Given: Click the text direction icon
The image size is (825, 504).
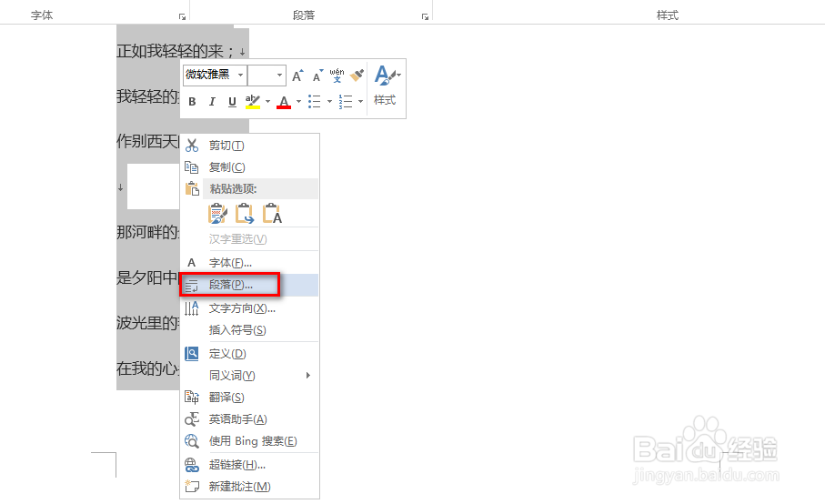Looking at the screenshot, I should tap(192, 308).
